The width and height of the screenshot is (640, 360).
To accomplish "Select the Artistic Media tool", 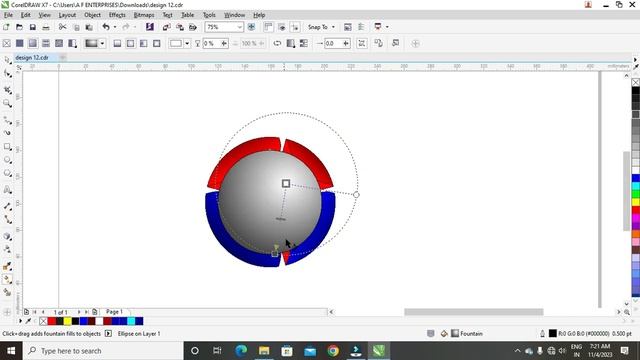I will 7,133.
